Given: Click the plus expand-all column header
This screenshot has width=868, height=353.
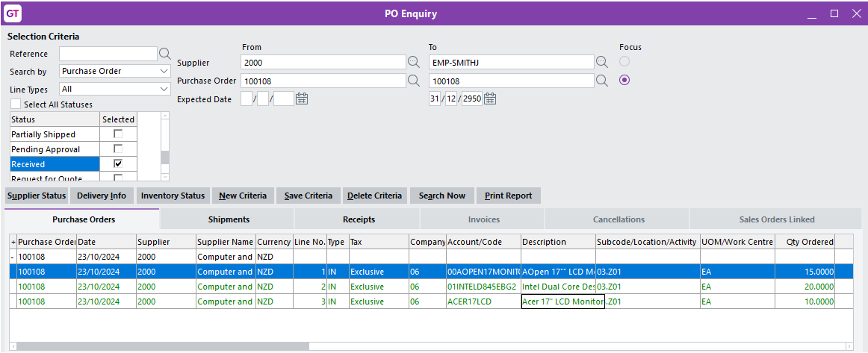Looking at the screenshot, I should pyautogui.click(x=13, y=242).
